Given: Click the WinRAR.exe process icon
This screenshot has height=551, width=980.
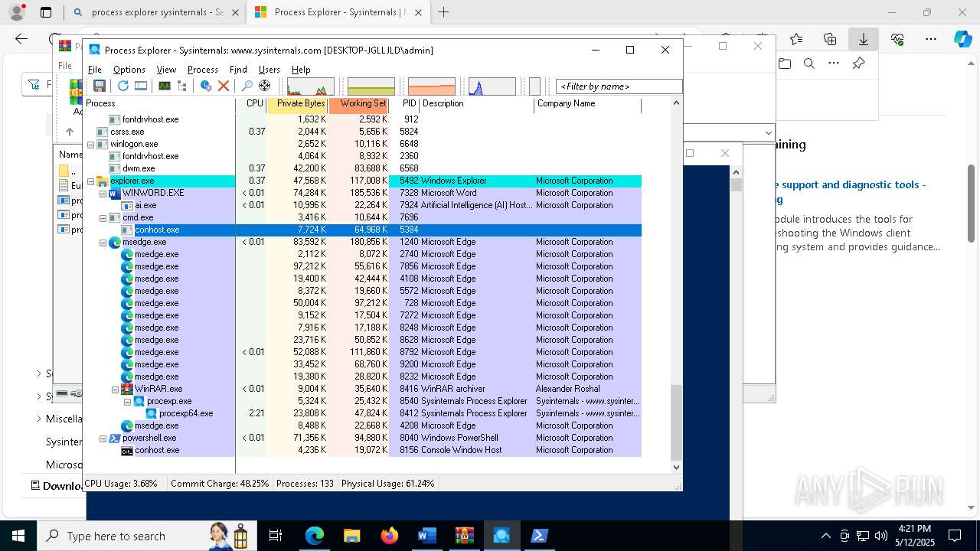Looking at the screenshot, I should point(127,389).
